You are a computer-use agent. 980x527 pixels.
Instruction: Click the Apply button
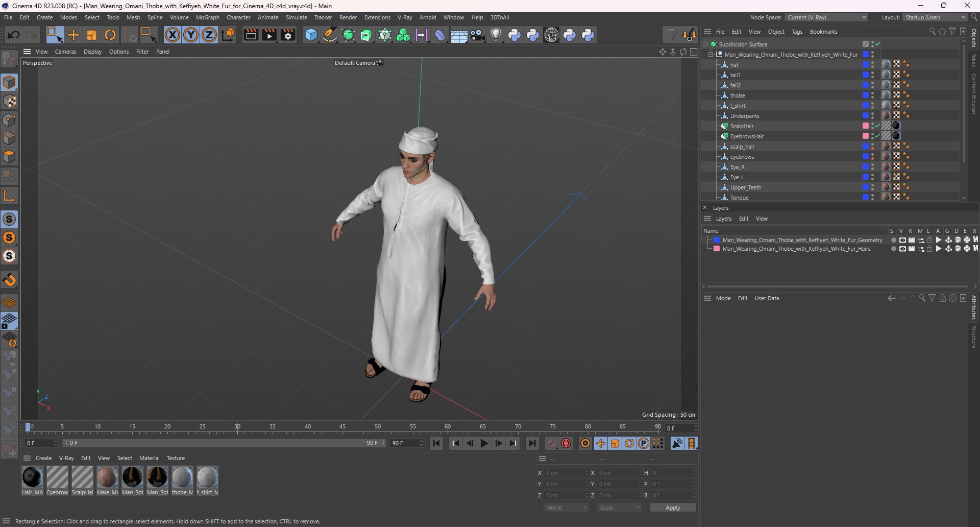[673, 508]
